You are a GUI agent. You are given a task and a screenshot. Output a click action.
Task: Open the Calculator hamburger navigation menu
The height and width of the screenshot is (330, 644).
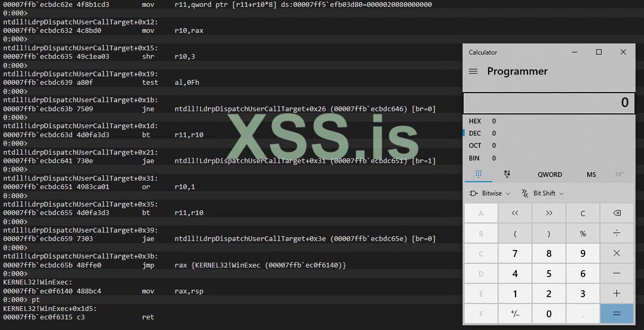click(473, 72)
